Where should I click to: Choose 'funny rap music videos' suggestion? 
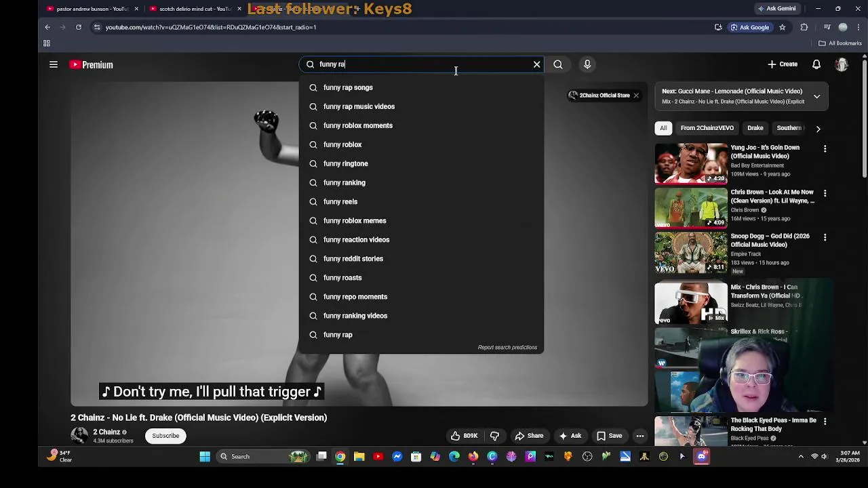pos(421,106)
